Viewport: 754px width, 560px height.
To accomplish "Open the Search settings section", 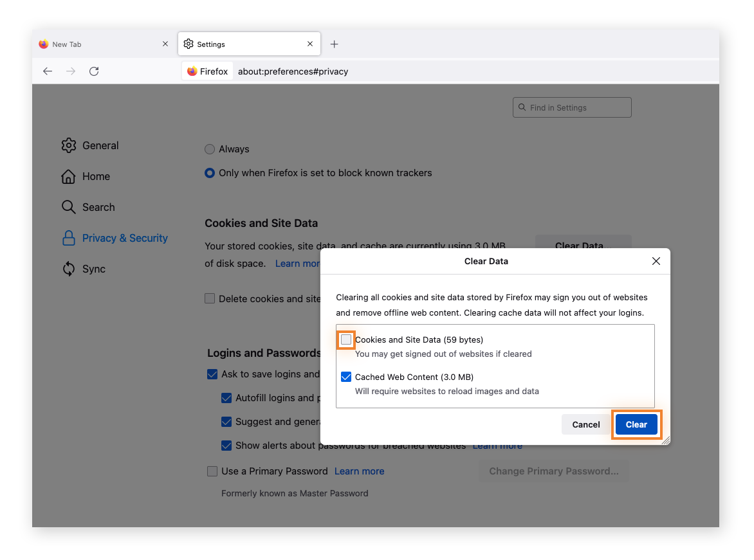I will click(x=98, y=207).
